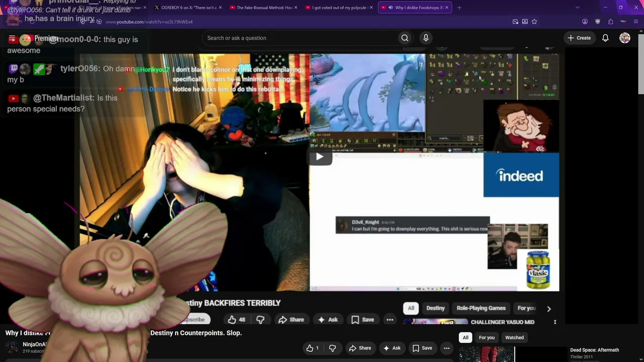The width and height of the screenshot is (644, 362).
Task: Open the Dead Space: Aftermath recommendation
Action: point(594,350)
